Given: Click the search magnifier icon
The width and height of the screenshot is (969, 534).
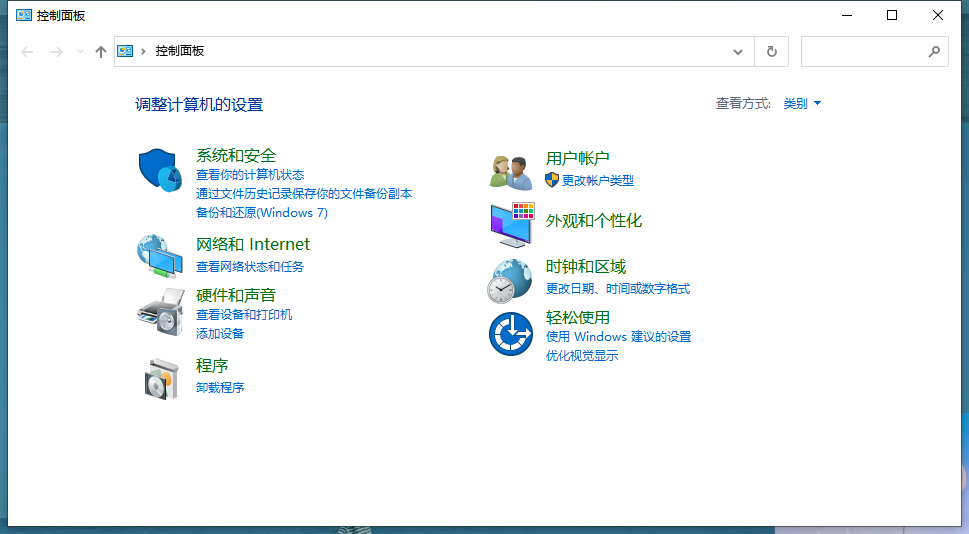Looking at the screenshot, I should coord(934,52).
